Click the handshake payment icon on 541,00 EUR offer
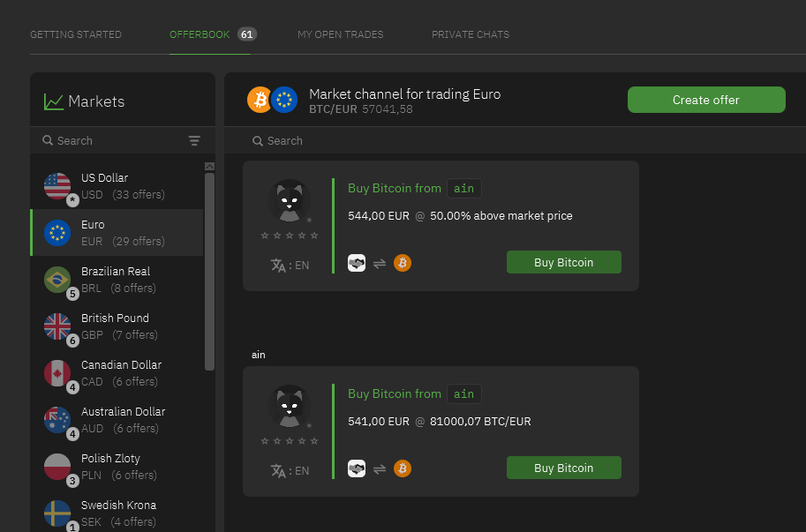806x532 pixels. click(x=357, y=468)
